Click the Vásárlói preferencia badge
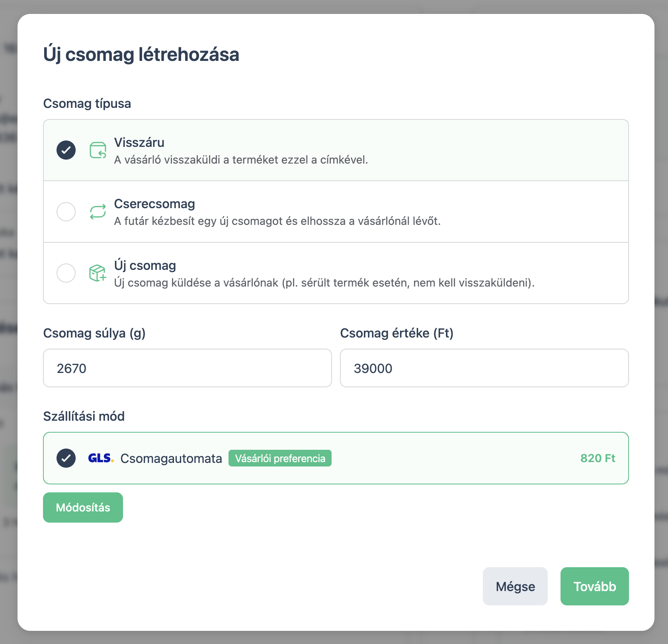 pos(280,458)
